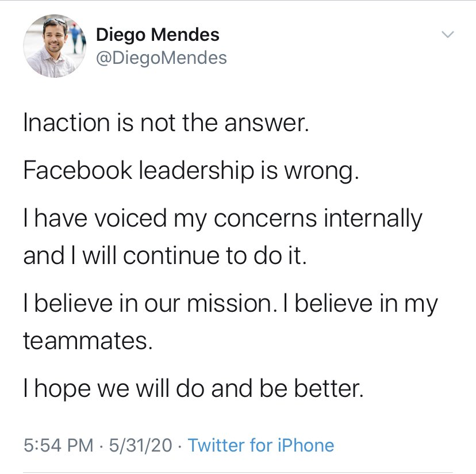Click the line 'and I will continue to do it.'

click(165, 256)
